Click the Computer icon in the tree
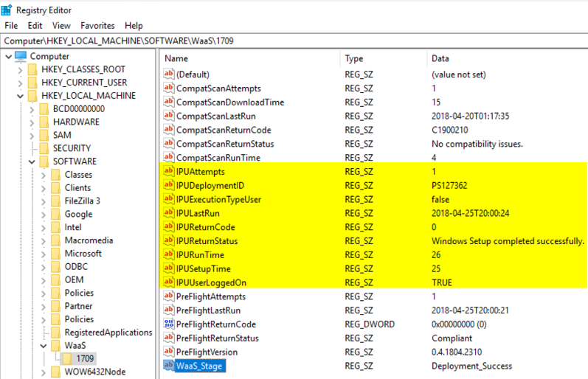This screenshot has width=588, height=379. (21, 56)
